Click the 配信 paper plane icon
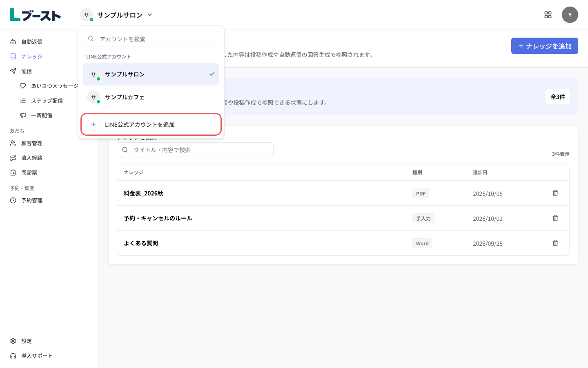The image size is (588, 368). tap(13, 71)
